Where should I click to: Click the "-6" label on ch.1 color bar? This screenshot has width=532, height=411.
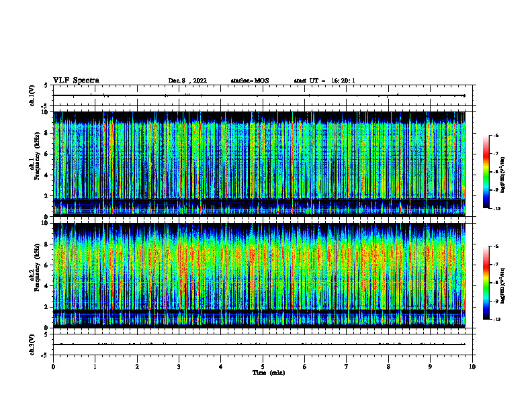coord(496,135)
